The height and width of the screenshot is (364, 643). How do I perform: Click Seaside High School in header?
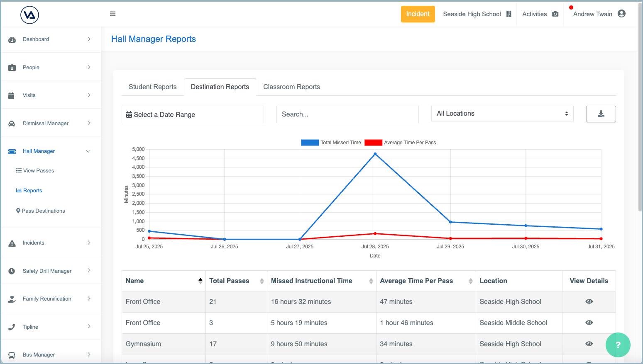tap(472, 14)
